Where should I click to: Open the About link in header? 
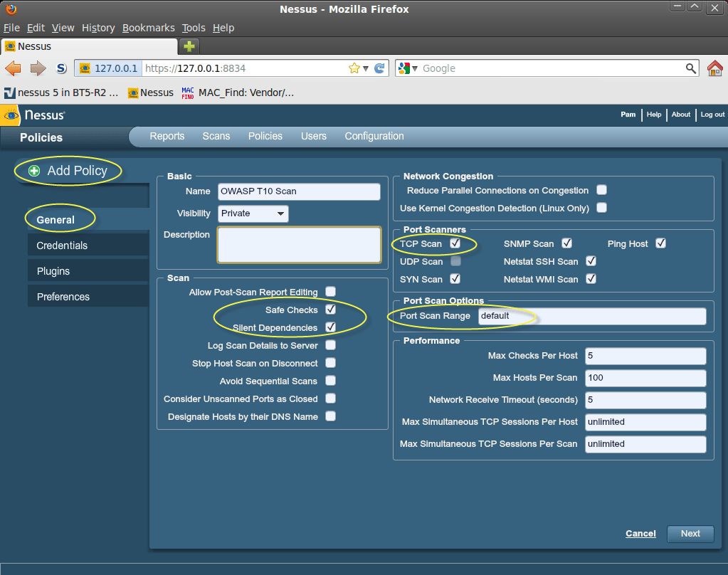pos(681,115)
